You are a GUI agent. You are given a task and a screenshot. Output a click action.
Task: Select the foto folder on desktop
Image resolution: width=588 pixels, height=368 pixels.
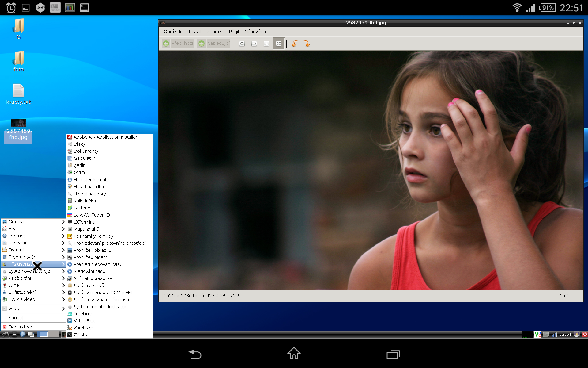coord(18,62)
